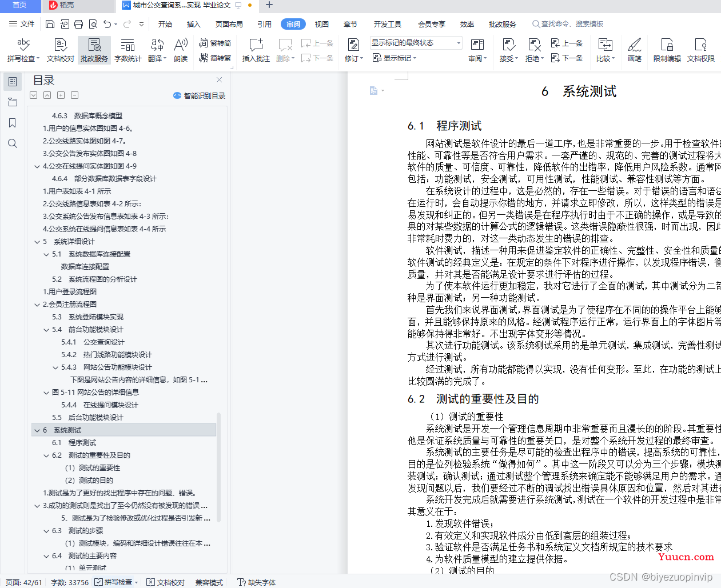This screenshot has height=588, width=721.
Task: Open the 显示标记 dropdown
Action: [395, 58]
